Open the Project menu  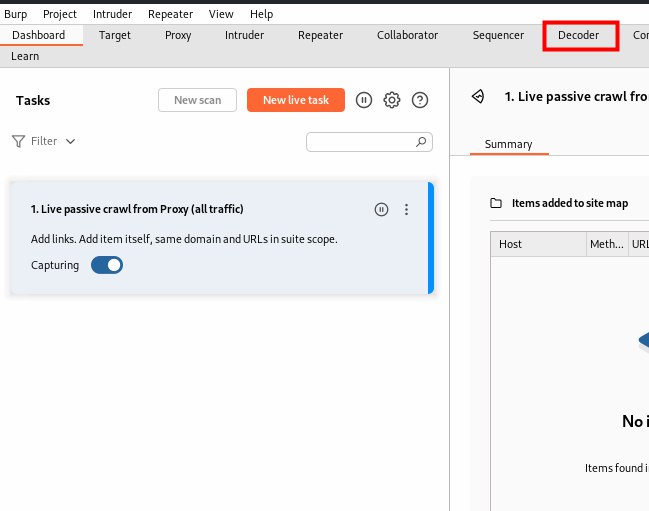pos(60,14)
